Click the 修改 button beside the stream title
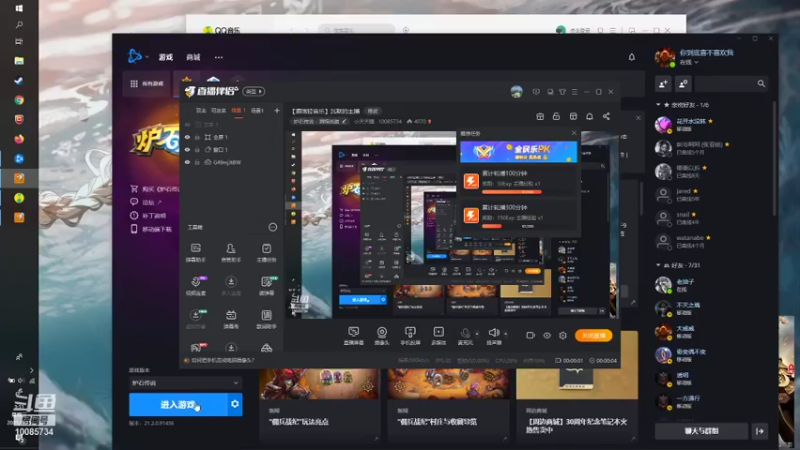This screenshot has height=450, width=800. pyautogui.click(x=373, y=111)
